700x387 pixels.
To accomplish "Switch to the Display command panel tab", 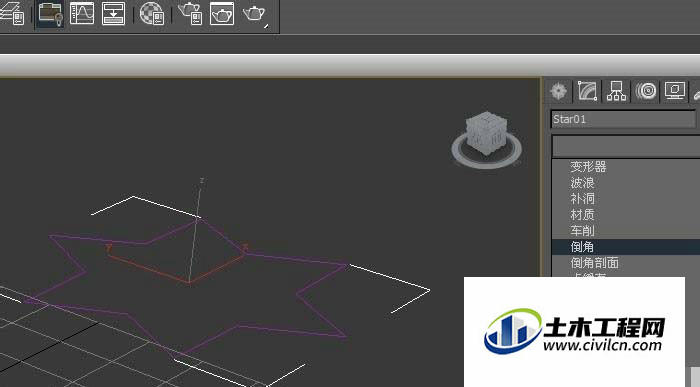I will 675,91.
